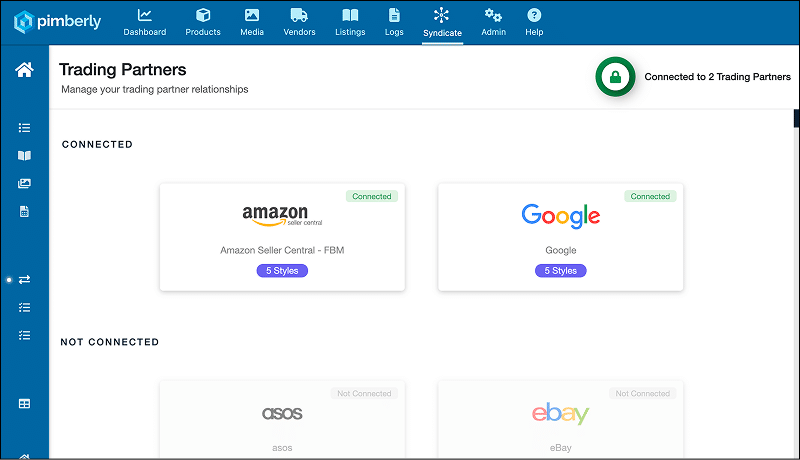Open the Google logo card

click(x=561, y=237)
